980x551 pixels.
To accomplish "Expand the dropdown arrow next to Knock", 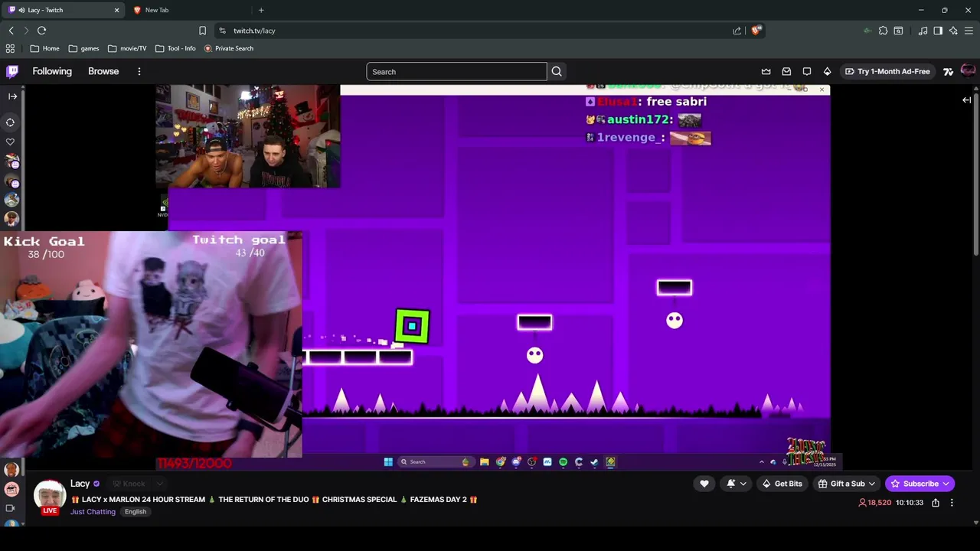I will (x=159, y=484).
